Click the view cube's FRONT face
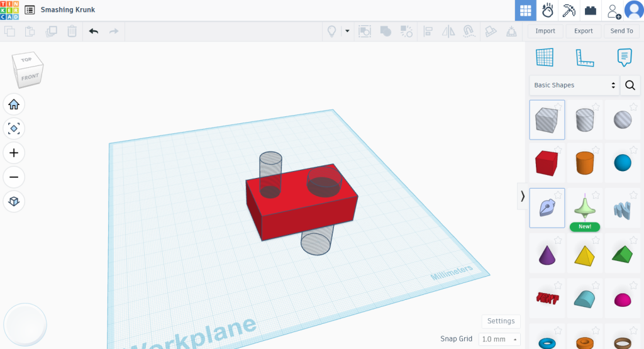 point(30,77)
